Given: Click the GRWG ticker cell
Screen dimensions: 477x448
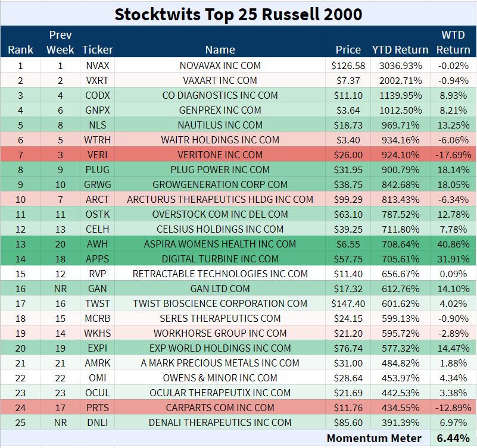Looking at the screenshot, I should pyautogui.click(x=97, y=184).
